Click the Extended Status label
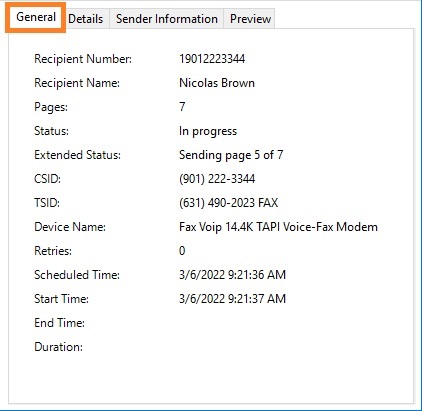Image resolution: width=422 pixels, height=411 pixels. 77,155
